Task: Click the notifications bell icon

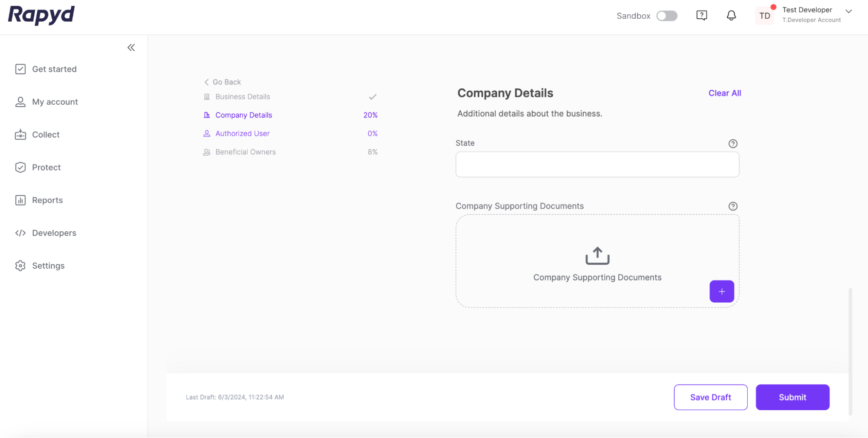Action: tap(731, 16)
